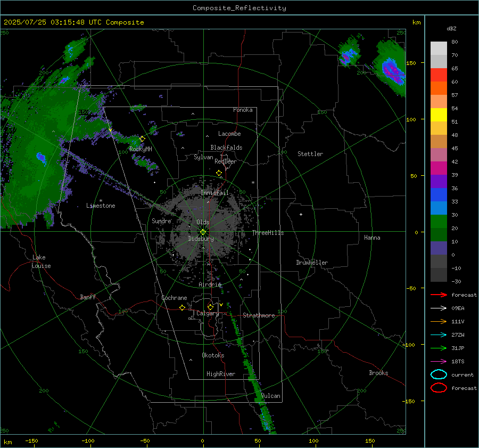Click the yellow diamond marker above Calgary
The image size is (479, 448).
click(x=210, y=307)
